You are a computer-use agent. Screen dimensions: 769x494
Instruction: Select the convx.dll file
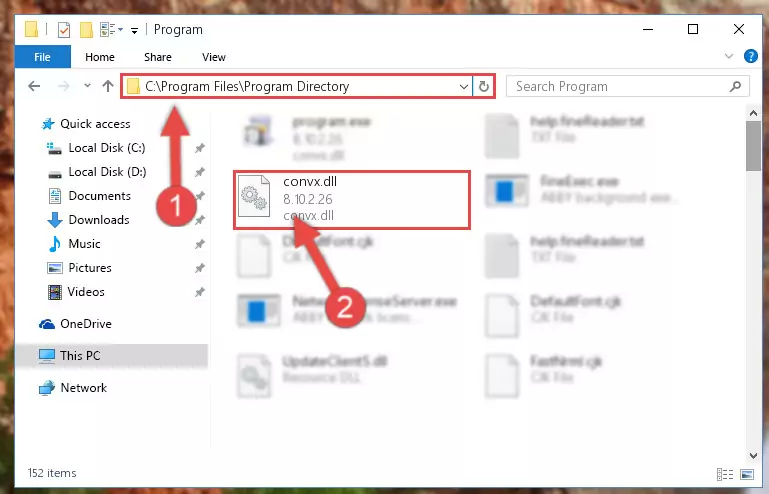pyautogui.click(x=352, y=199)
